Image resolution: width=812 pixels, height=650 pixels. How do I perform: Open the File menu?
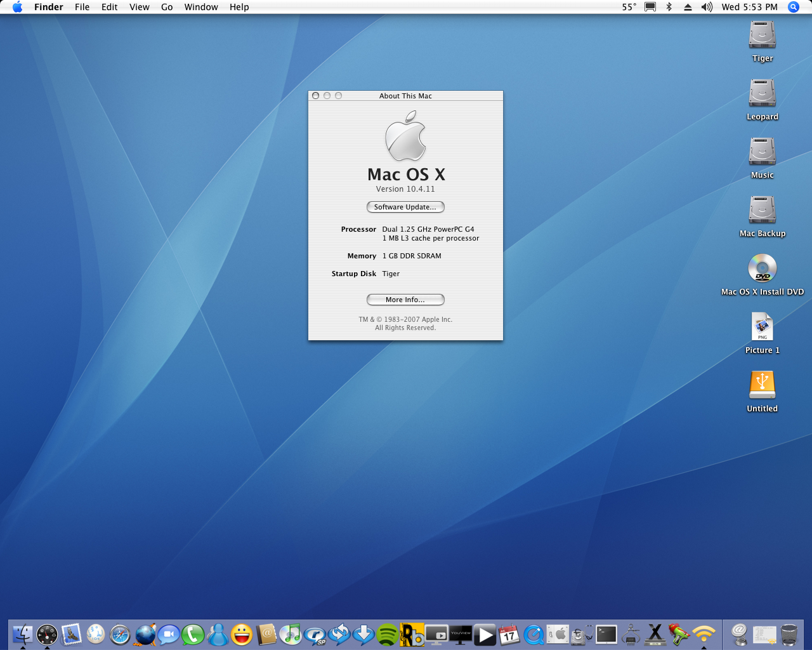(82, 7)
